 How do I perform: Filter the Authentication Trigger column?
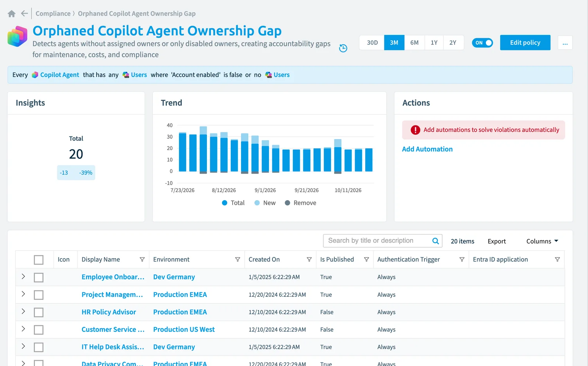(462, 260)
